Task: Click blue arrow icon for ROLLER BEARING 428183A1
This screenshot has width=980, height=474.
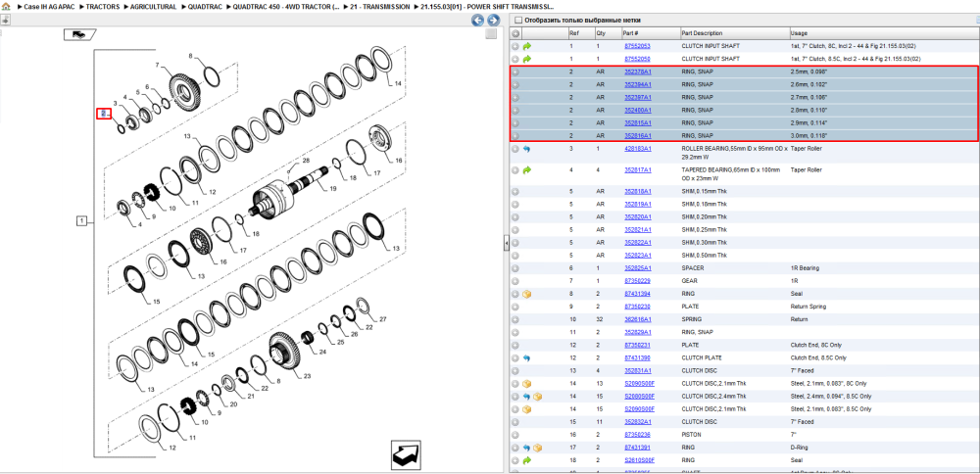Action: pos(527,149)
